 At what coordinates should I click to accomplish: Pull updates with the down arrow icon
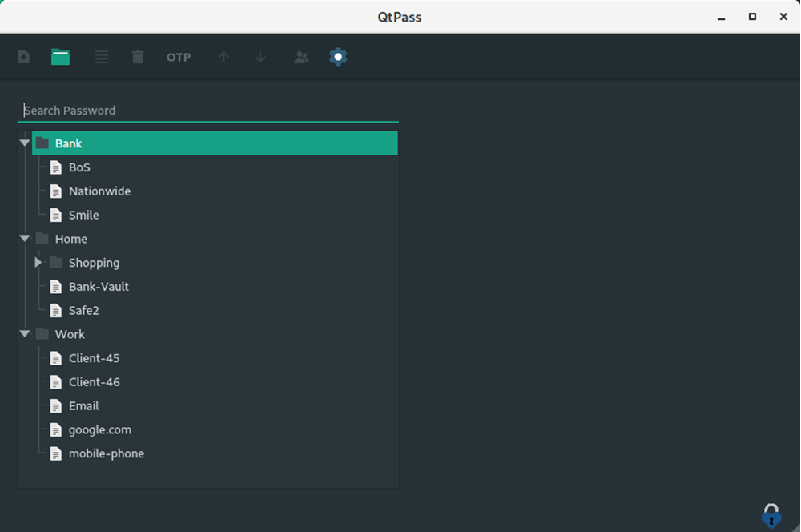[260, 57]
